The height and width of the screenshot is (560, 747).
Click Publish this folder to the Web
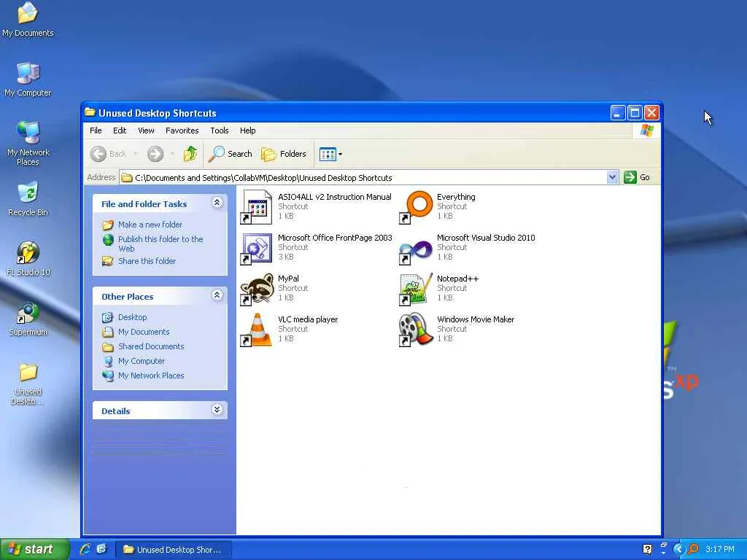click(x=160, y=244)
